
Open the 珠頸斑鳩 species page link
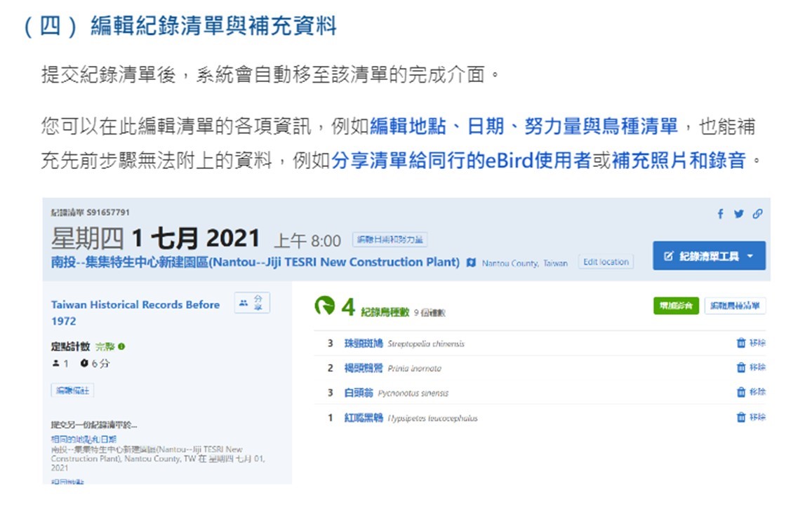coord(363,343)
